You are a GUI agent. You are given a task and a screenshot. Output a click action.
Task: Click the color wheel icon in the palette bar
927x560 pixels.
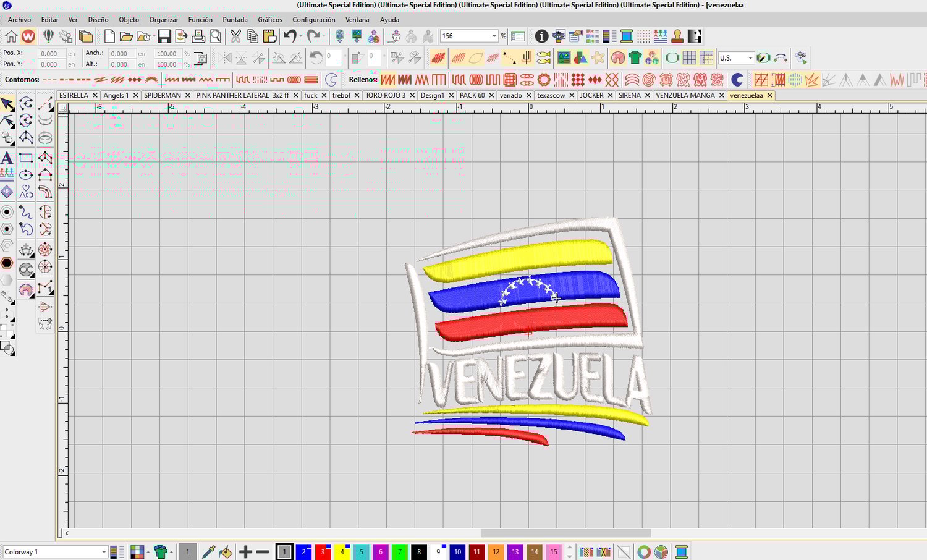point(644,552)
